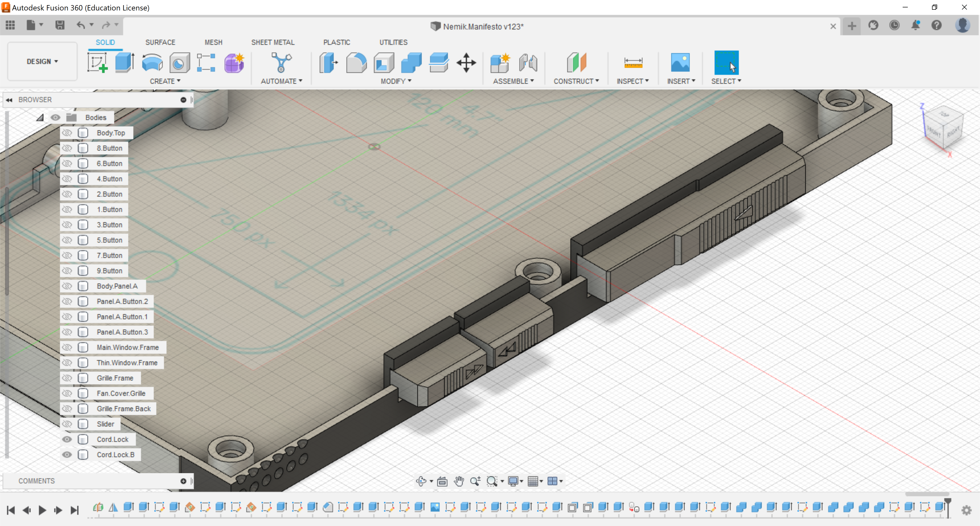Show the Body.Panel.A body

click(x=67, y=286)
